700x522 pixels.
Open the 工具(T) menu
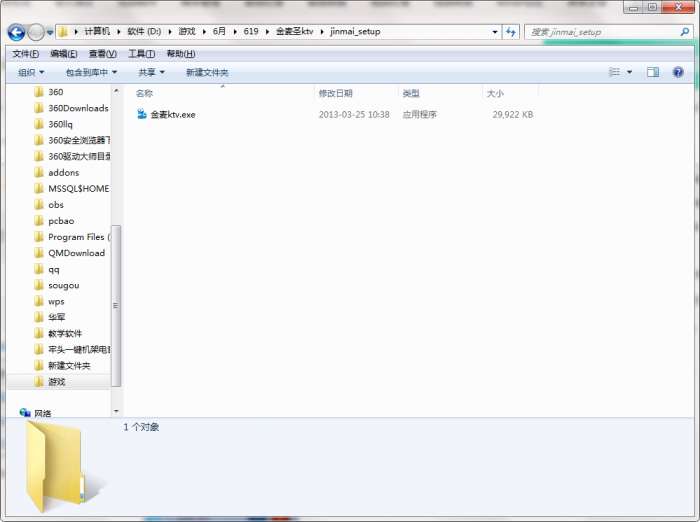[142, 54]
